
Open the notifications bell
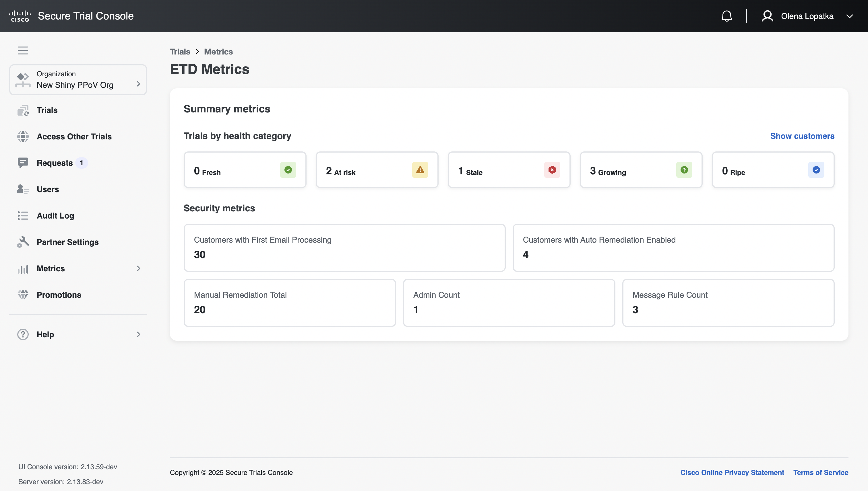pos(726,16)
